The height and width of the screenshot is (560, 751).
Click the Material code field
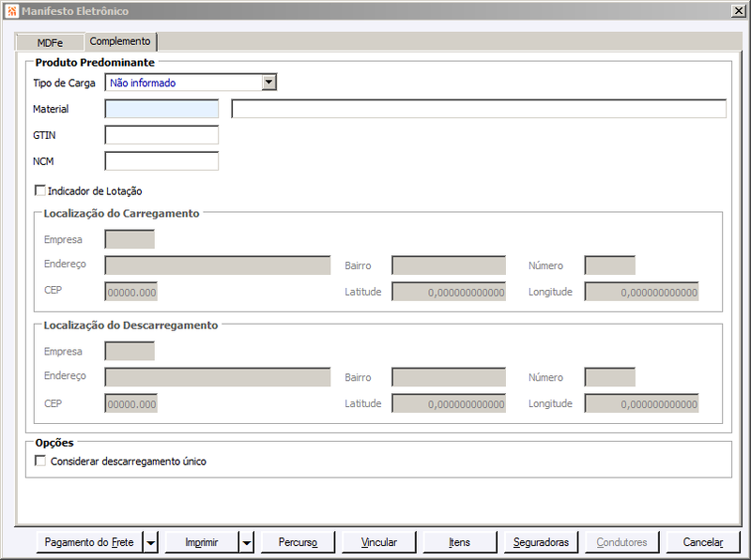point(161,109)
